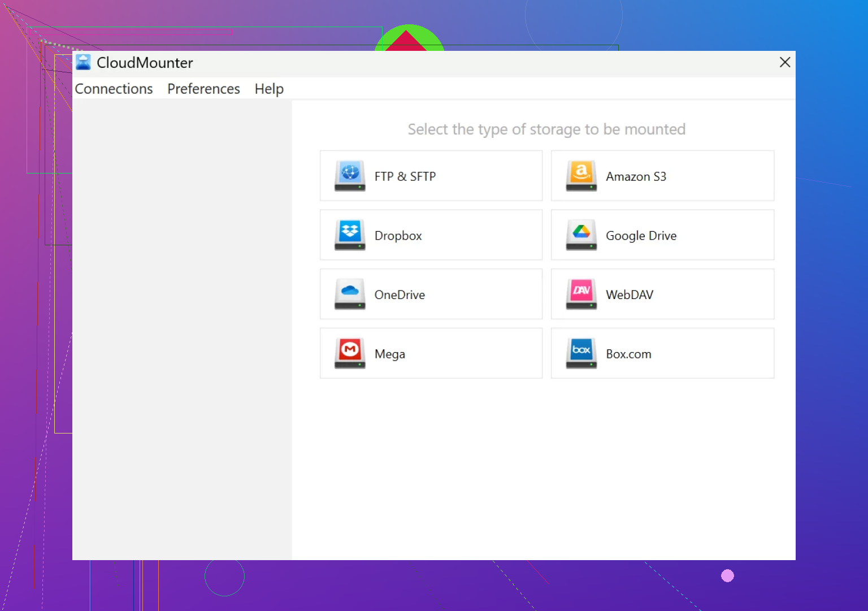Close the CloudMounter window
Screen dimensions: 868x611
[x=784, y=62]
